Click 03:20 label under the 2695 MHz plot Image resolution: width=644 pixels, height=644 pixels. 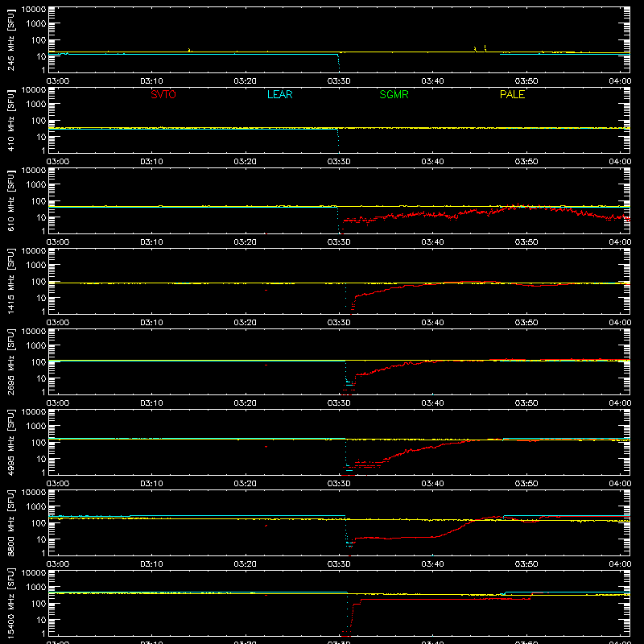pyautogui.click(x=246, y=403)
